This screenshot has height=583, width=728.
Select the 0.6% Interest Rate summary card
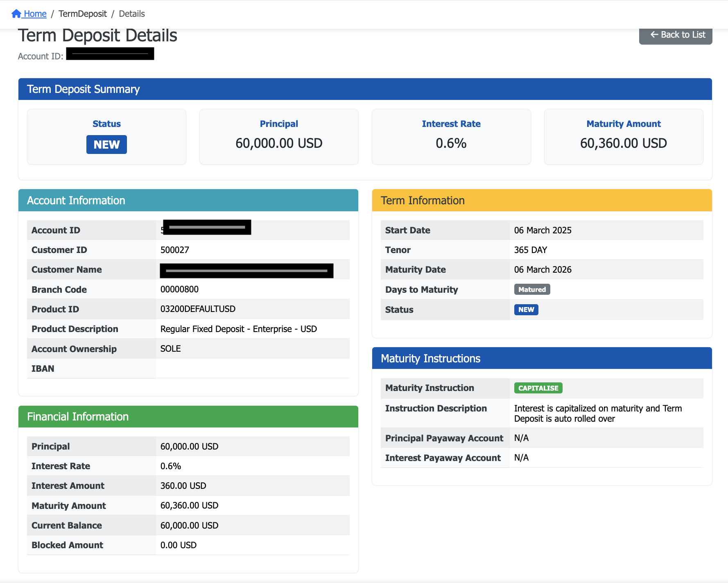tap(451, 143)
